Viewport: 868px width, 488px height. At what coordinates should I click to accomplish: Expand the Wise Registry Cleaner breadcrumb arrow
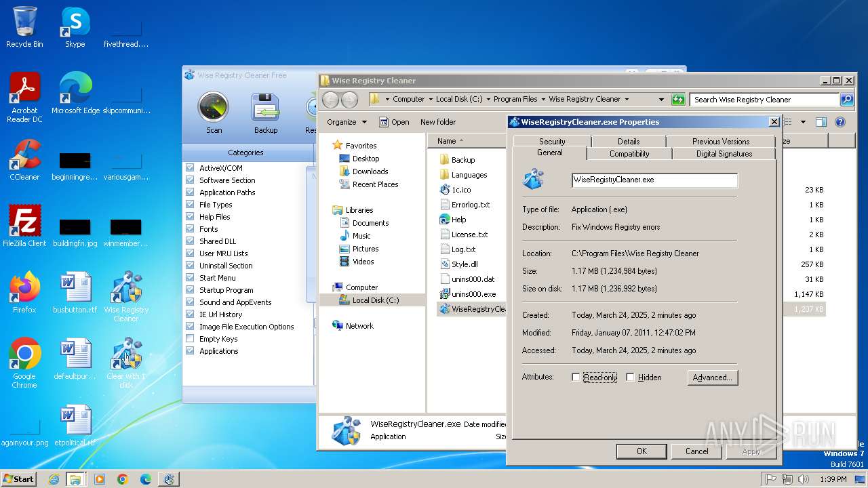point(627,99)
